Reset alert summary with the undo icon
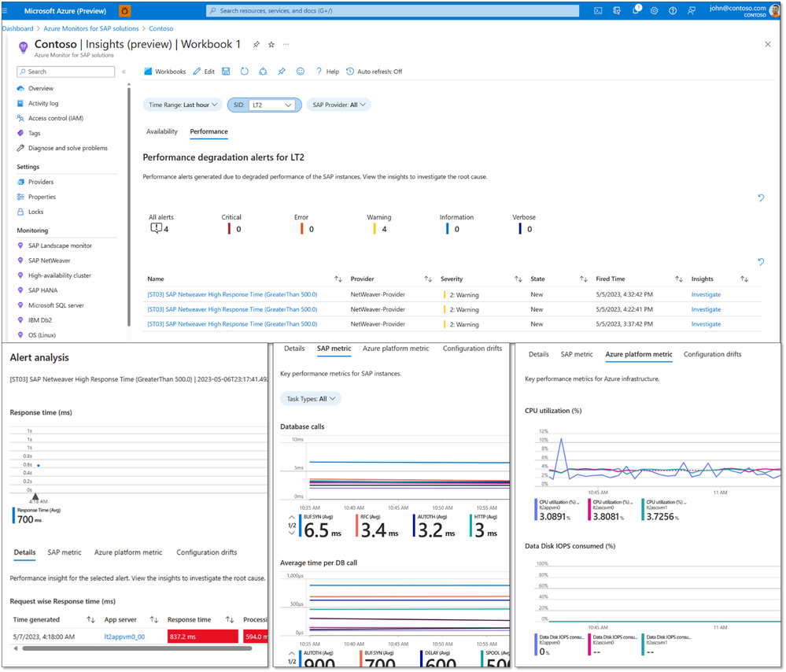This screenshot has height=672, width=786. coord(761,198)
